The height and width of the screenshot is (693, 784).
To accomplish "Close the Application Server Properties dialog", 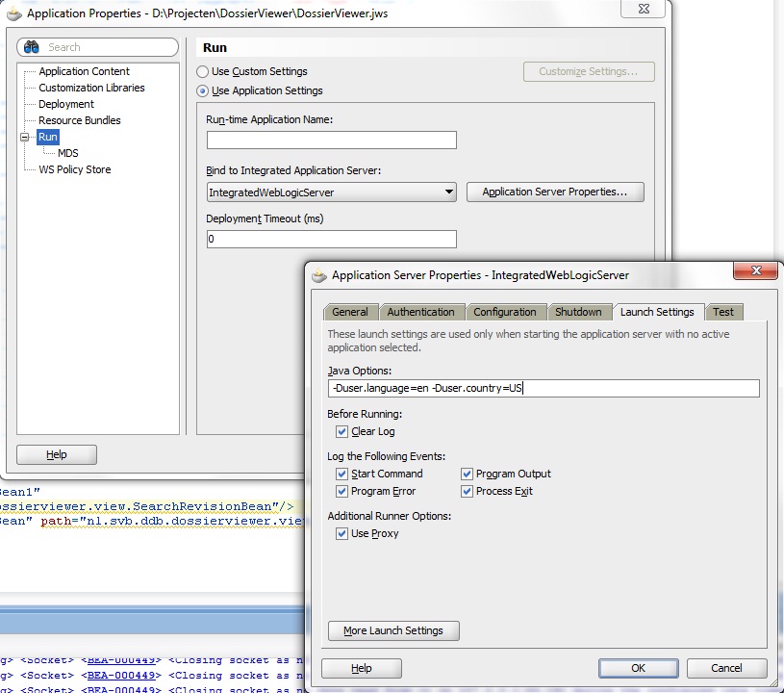I will pos(755,270).
